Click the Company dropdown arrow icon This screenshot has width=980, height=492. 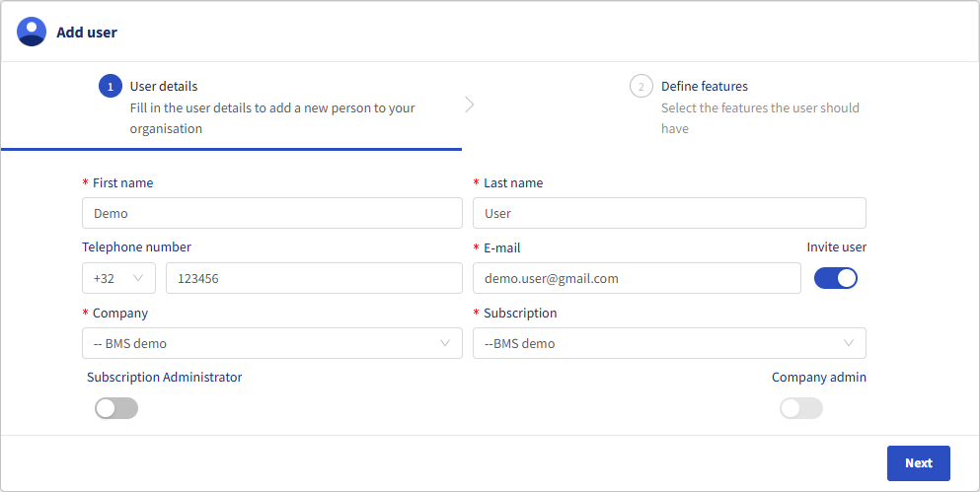click(x=445, y=343)
